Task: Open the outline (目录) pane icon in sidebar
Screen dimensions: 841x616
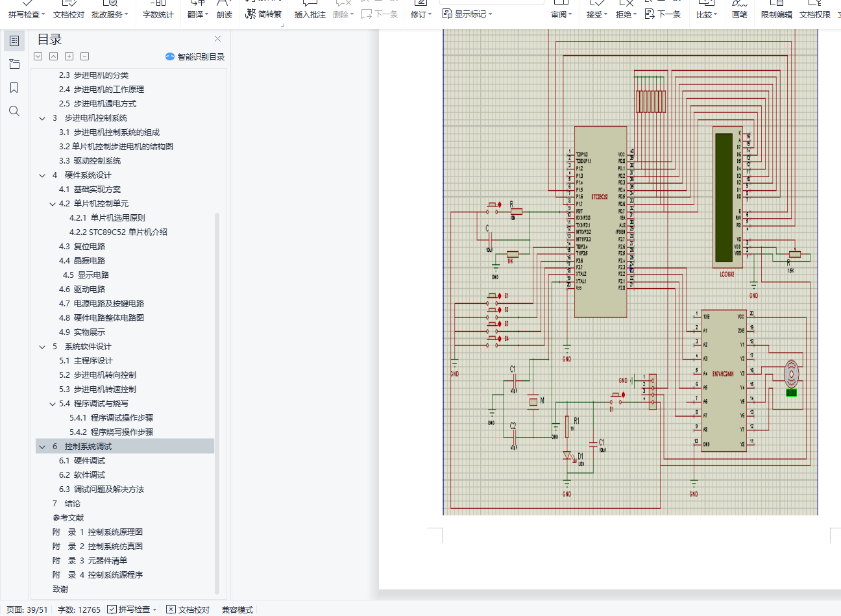Action: point(14,41)
